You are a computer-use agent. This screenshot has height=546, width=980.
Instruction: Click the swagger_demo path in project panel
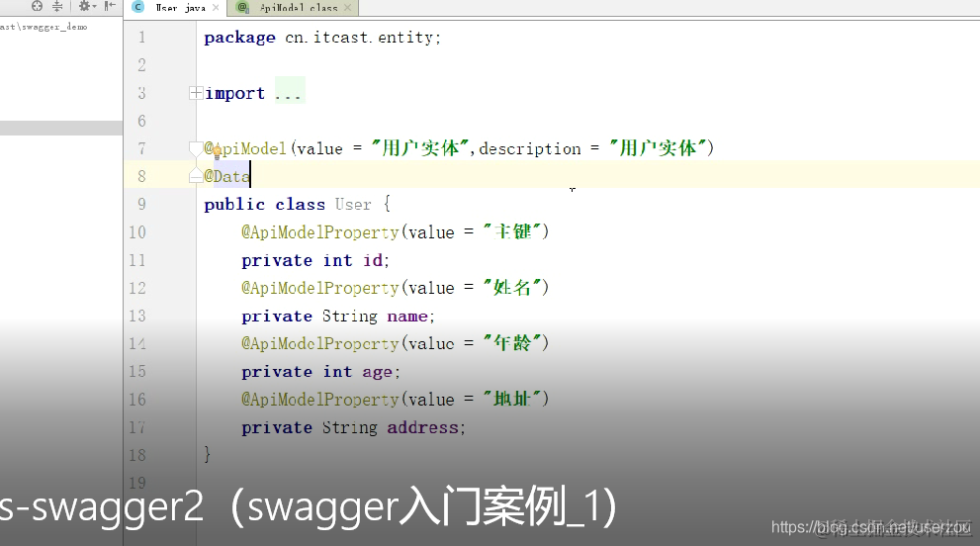[44, 27]
